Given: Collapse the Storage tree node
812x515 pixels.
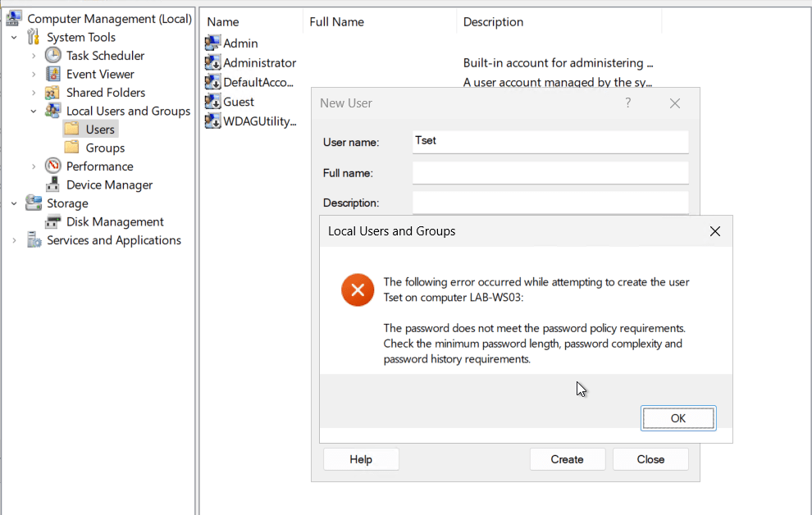Looking at the screenshot, I should 14,203.
